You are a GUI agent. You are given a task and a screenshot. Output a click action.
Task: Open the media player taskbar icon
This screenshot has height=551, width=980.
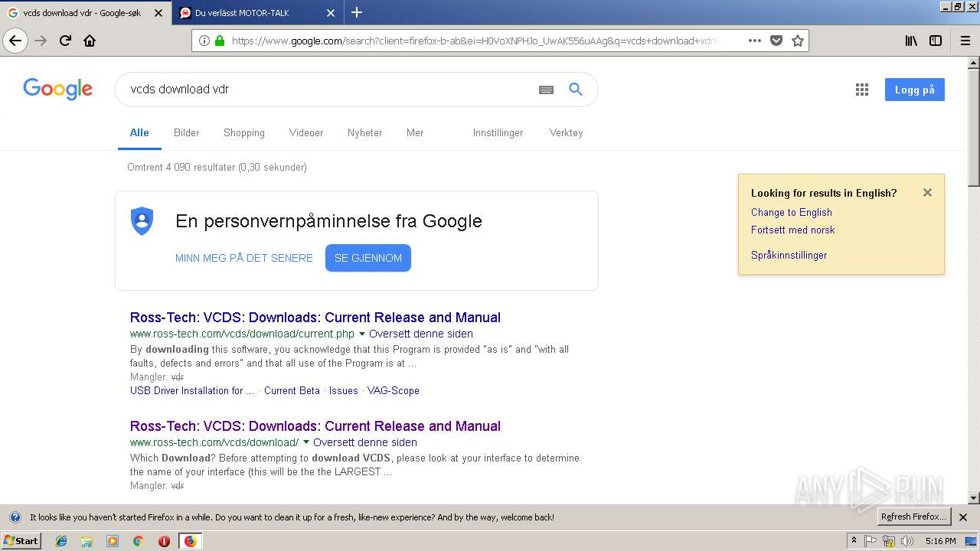[113, 541]
